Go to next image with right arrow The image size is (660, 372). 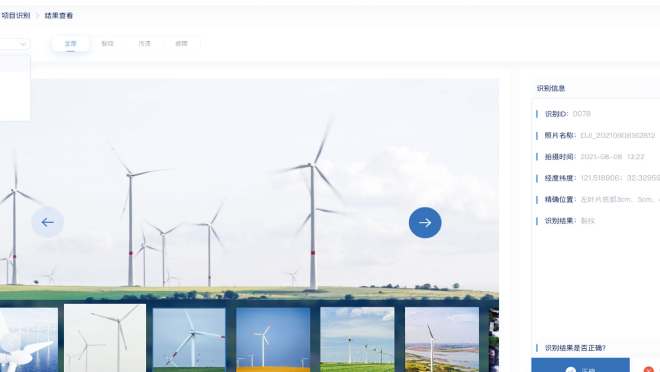(x=425, y=222)
